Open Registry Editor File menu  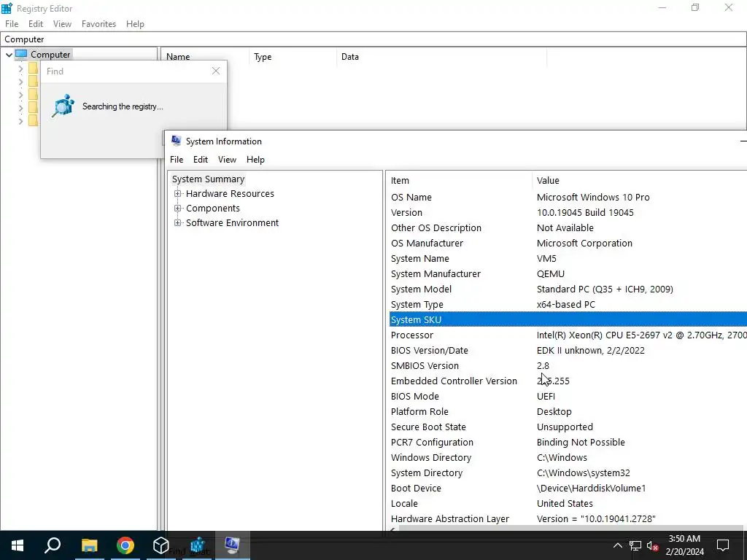point(12,24)
